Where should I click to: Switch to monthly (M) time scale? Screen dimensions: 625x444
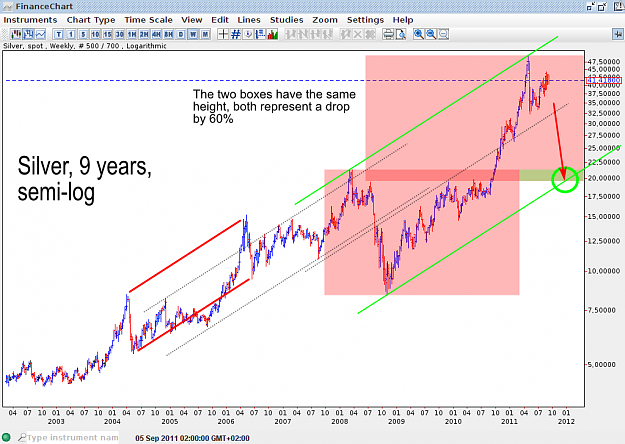205,35
